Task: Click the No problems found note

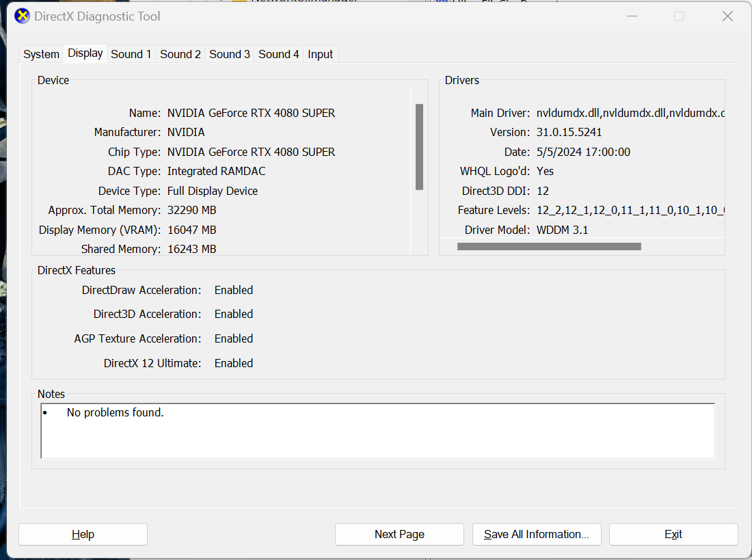Action: [115, 413]
